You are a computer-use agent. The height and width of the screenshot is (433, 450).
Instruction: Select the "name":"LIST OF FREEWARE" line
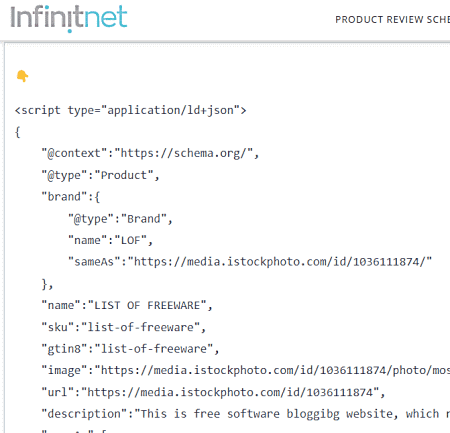(127, 305)
